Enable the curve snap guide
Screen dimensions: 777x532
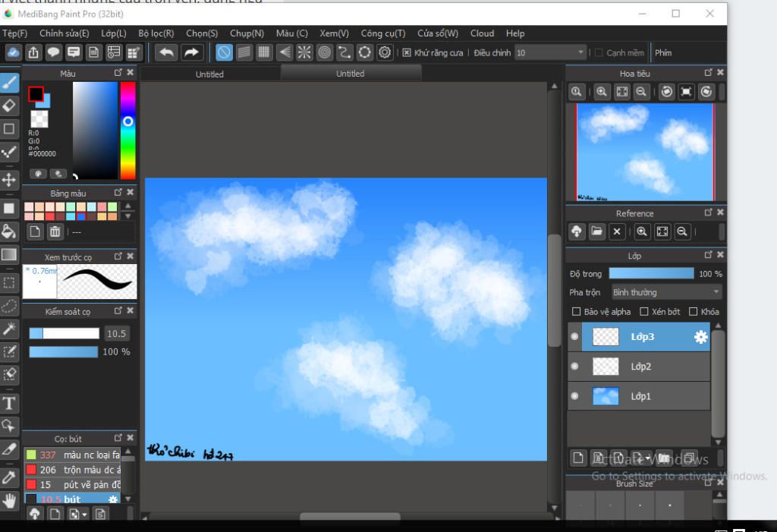[x=344, y=52]
